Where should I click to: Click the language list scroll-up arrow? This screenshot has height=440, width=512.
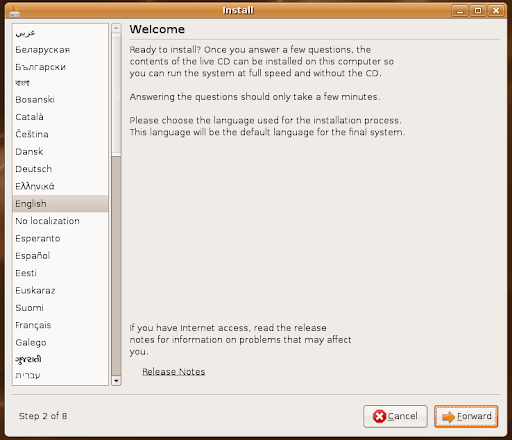116,28
